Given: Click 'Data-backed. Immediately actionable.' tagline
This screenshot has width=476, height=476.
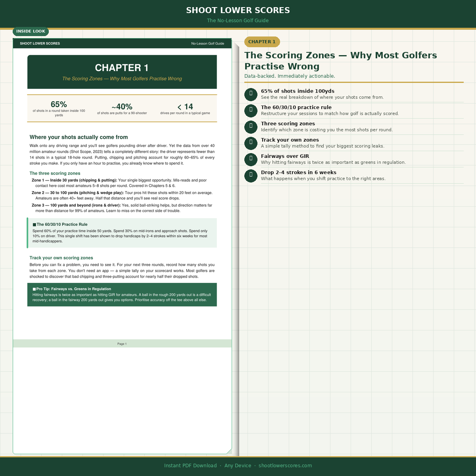Looking at the screenshot, I should 290,76.
